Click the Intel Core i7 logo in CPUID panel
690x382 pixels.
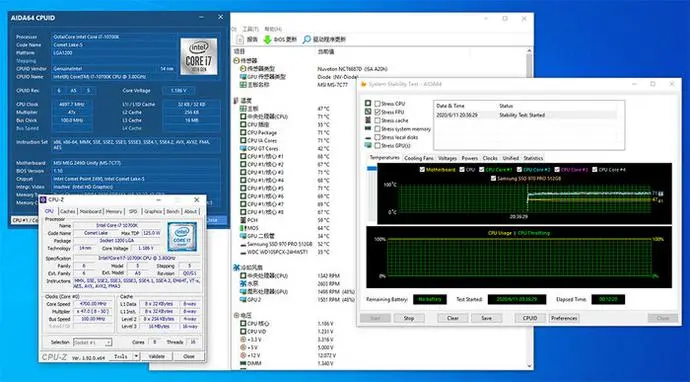point(199,56)
